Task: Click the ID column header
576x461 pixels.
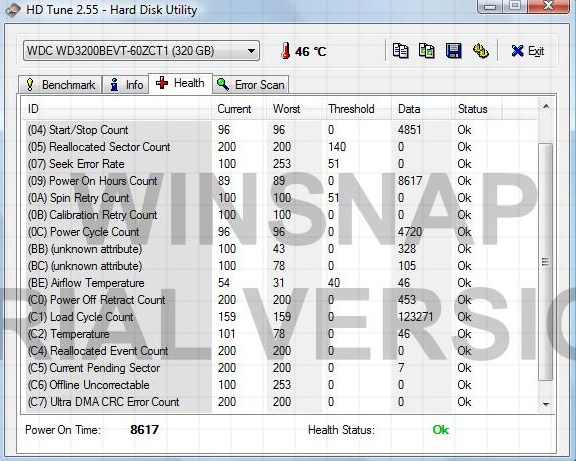Action: (x=118, y=109)
